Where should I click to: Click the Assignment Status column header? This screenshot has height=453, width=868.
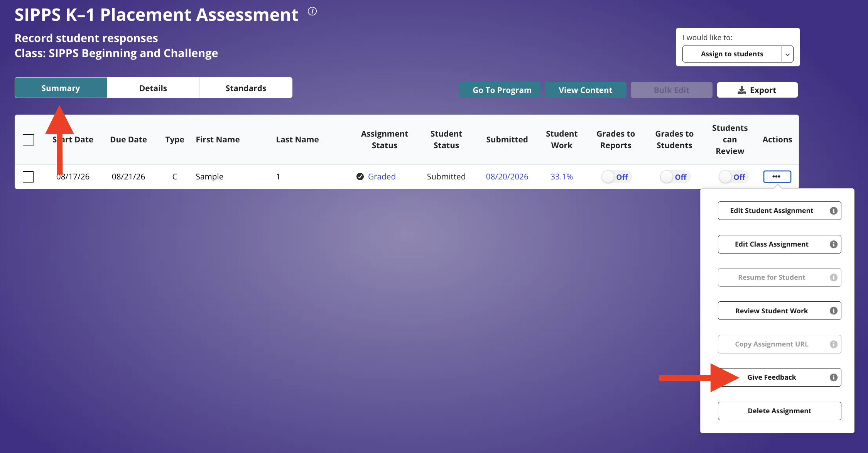click(x=385, y=140)
